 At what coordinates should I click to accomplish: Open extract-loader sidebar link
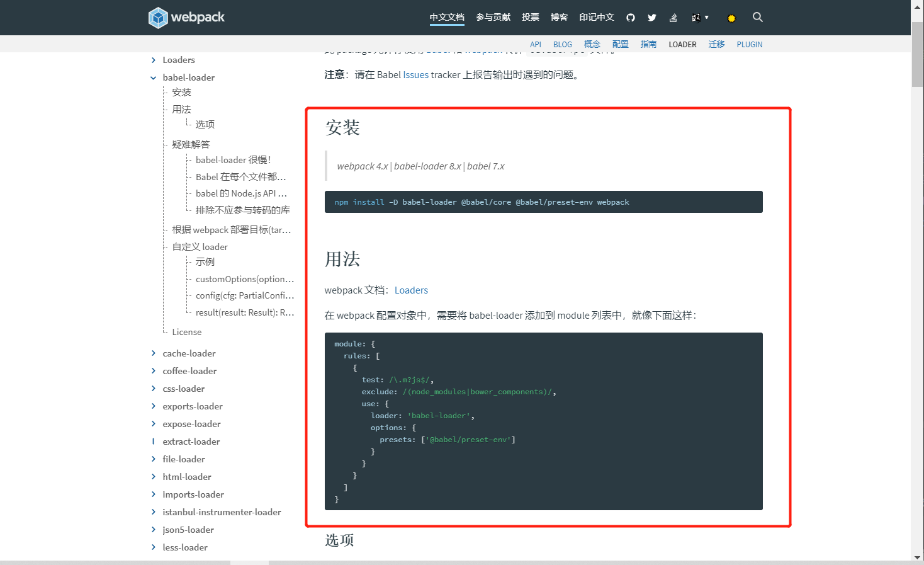tap(191, 442)
